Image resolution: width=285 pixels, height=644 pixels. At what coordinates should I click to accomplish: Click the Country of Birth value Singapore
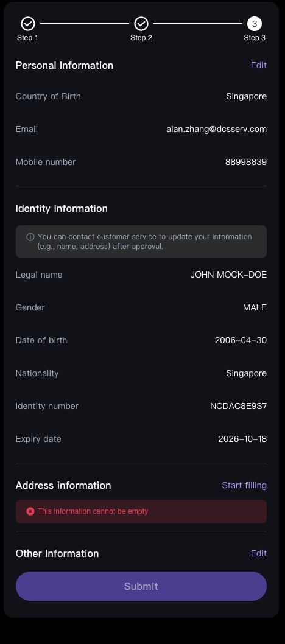247,97
